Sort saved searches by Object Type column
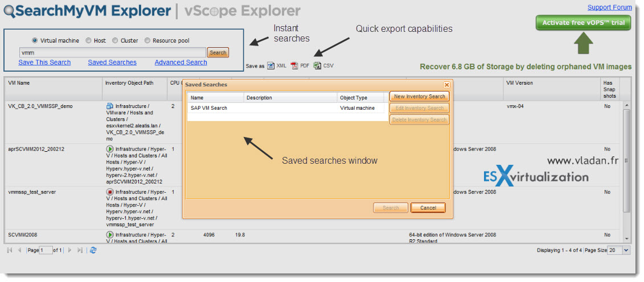 pos(360,98)
